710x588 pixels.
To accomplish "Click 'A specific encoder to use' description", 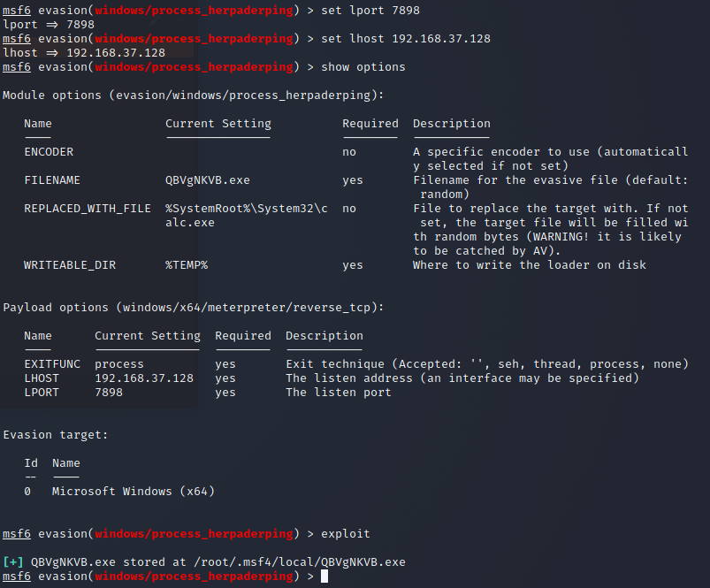I will tap(551, 158).
